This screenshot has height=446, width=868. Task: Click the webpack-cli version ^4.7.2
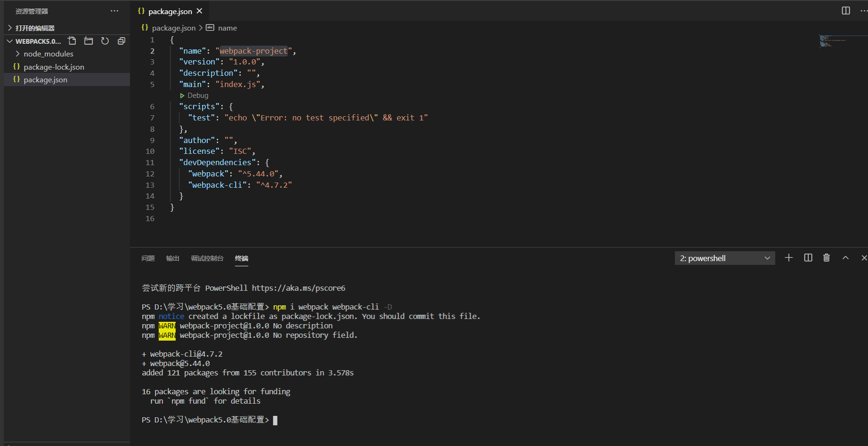click(x=274, y=185)
